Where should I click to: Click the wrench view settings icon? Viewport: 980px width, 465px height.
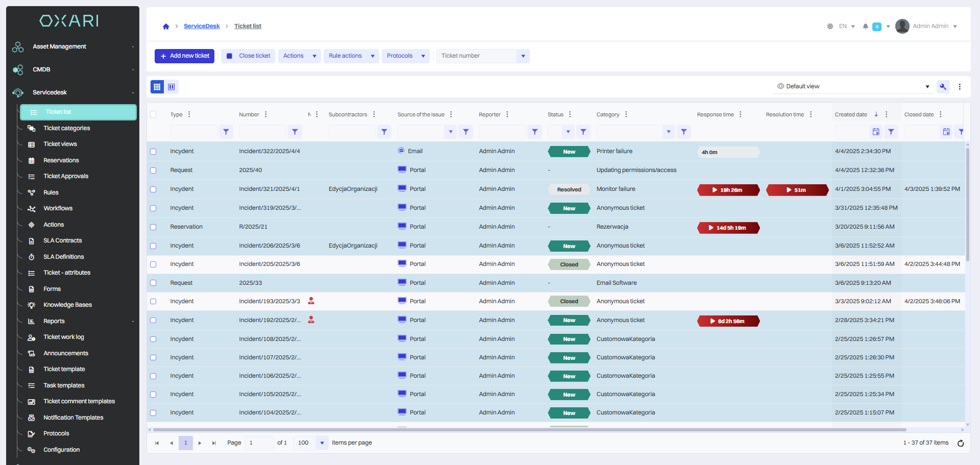943,87
